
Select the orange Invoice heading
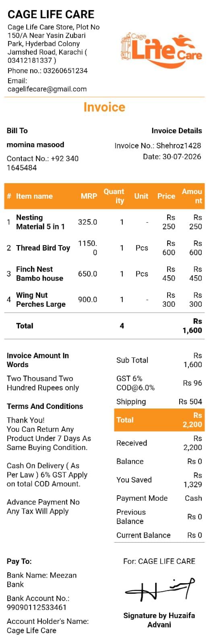104,107
